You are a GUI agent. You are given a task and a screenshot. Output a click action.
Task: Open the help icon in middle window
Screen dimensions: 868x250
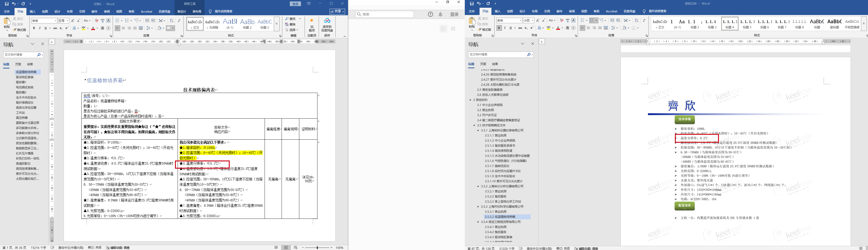pyautogui.click(x=430, y=14)
